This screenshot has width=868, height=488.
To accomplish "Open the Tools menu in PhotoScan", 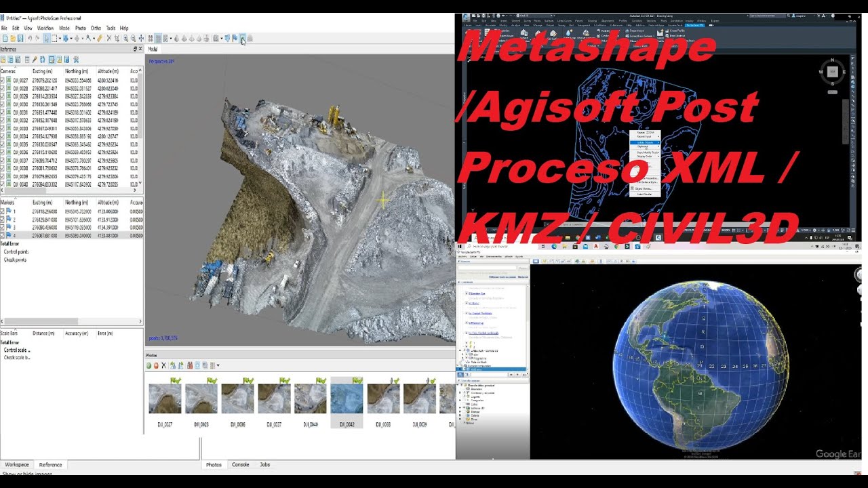I will (111, 28).
